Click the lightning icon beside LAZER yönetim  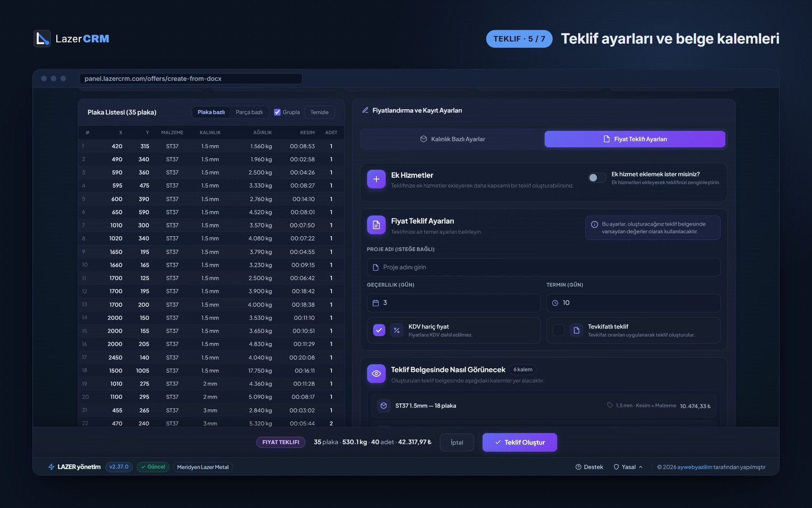click(x=51, y=467)
